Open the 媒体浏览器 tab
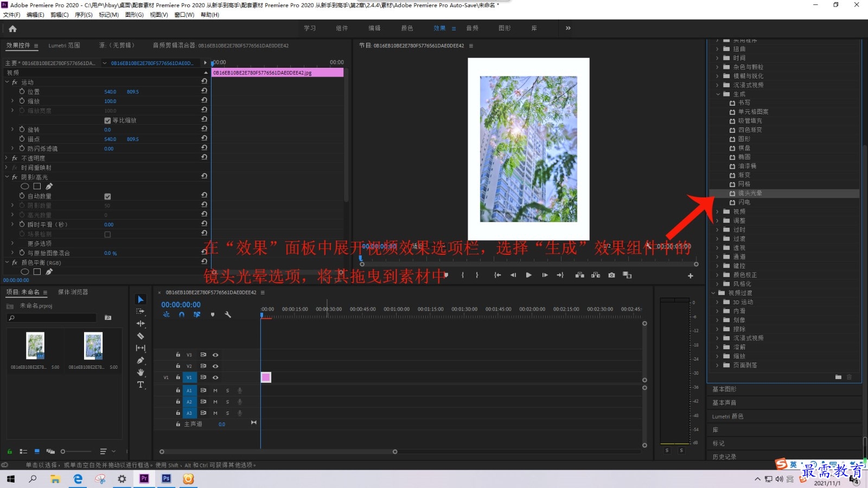 73,292
